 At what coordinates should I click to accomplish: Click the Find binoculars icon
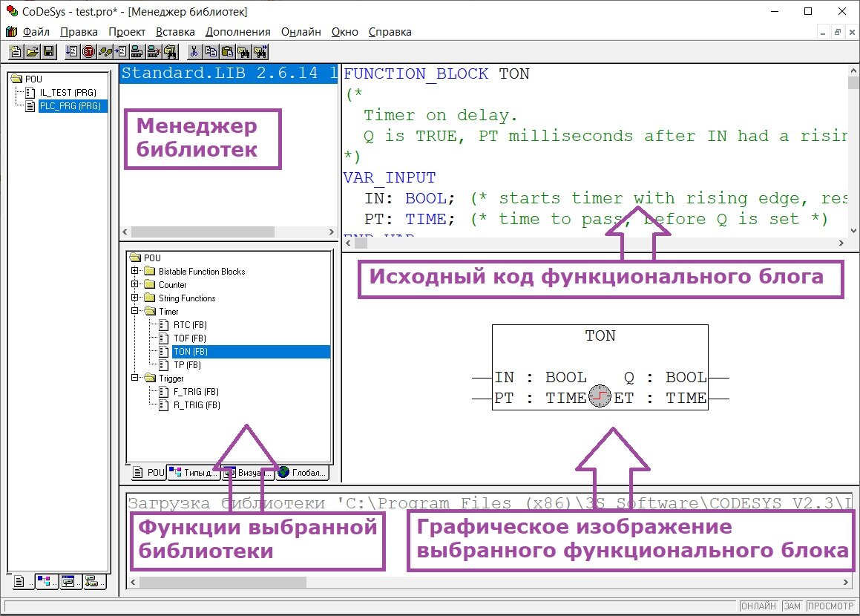pos(243,52)
